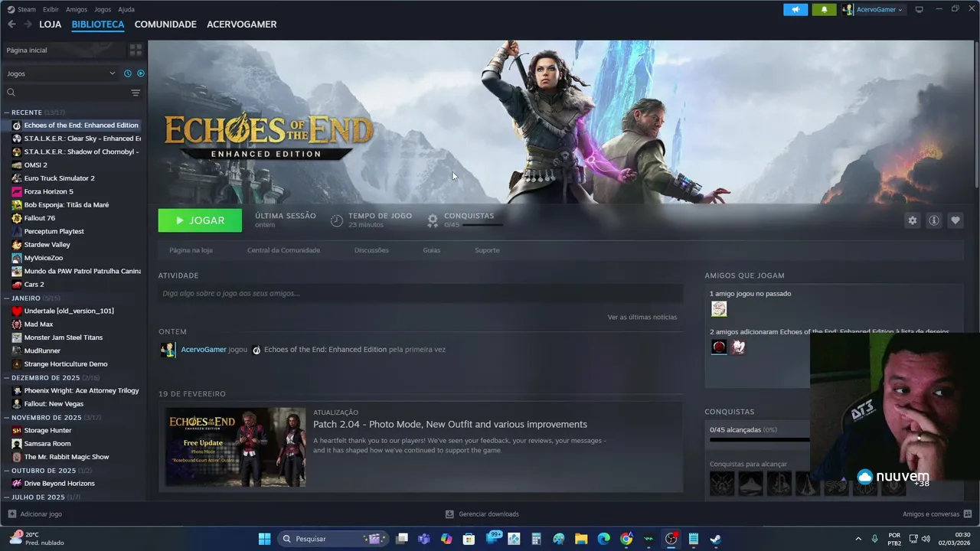Image resolution: width=980 pixels, height=551 pixels.
Task: Add game to favorites heart
Action: [x=955, y=220]
